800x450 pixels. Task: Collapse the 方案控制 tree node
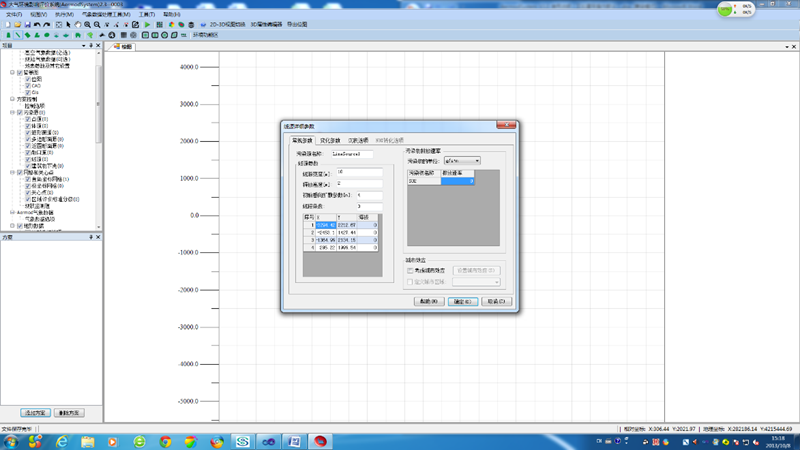pos(13,100)
